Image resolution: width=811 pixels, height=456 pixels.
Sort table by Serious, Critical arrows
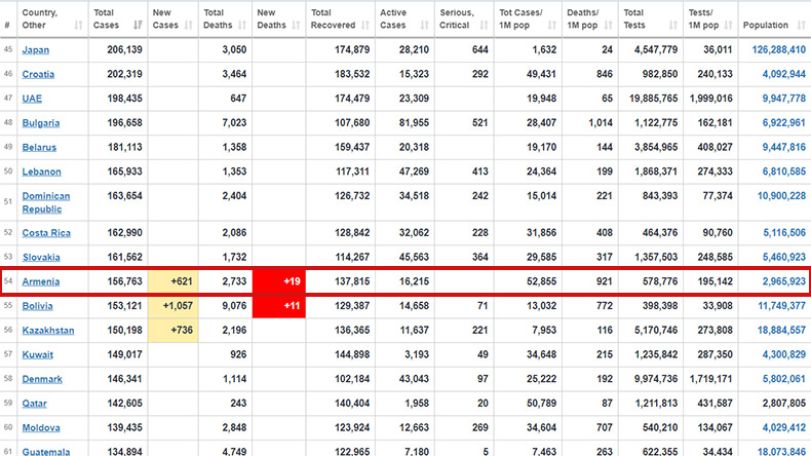[x=484, y=25]
